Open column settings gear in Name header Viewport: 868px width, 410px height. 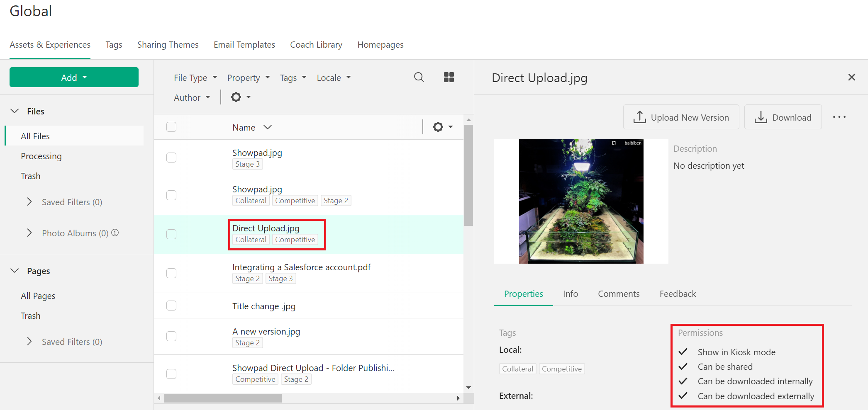(442, 127)
